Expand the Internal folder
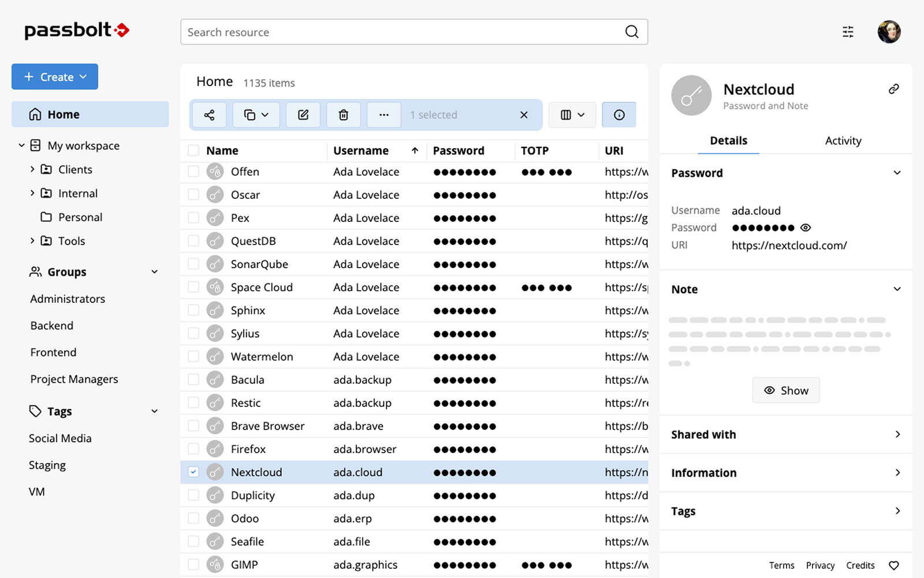924x578 pixels. (x=32, y=193)
